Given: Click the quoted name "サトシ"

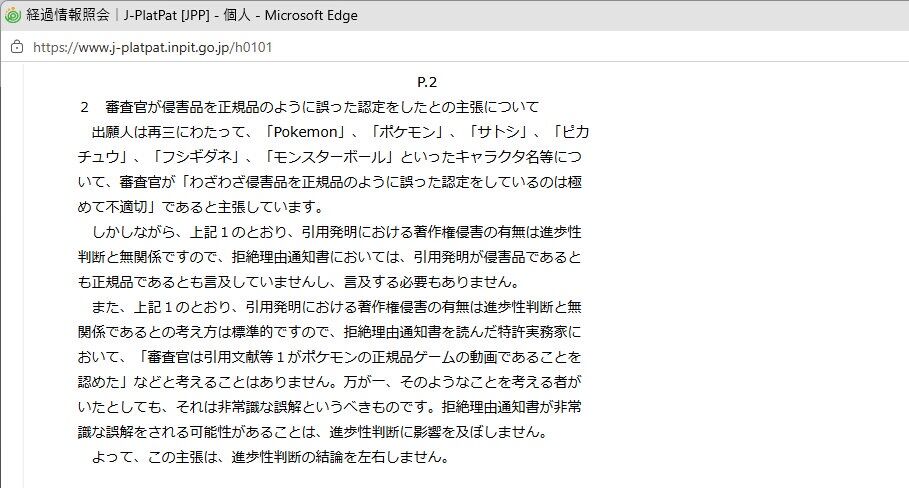Looking at the screenshot, I should [x=499, y=132].
